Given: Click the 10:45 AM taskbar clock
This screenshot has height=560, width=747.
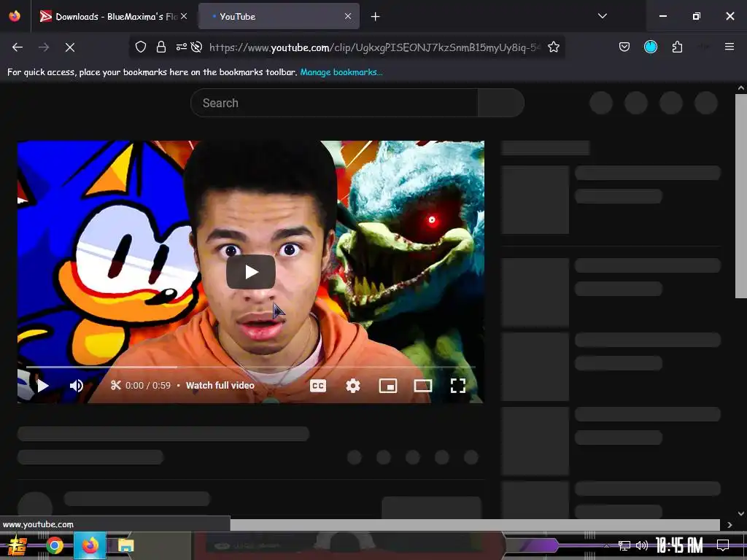Looking at the screenshot, I should [x=679, y=545].
